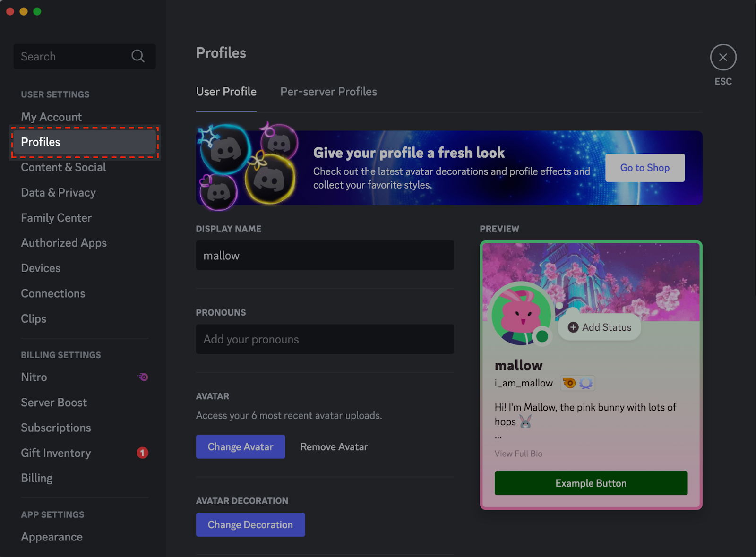The image size is (756, 557).
Task: Click the green online status dot
Action: [x=542, y=336]
